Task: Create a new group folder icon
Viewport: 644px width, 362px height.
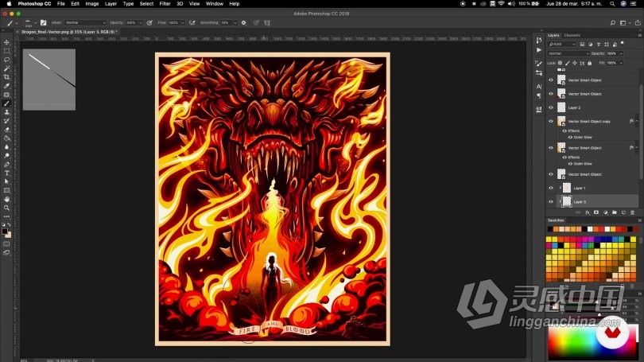Action: (615, 212)
